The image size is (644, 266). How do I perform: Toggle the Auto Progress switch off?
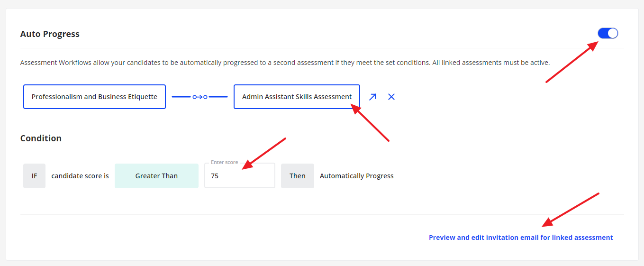pos(608,33)
